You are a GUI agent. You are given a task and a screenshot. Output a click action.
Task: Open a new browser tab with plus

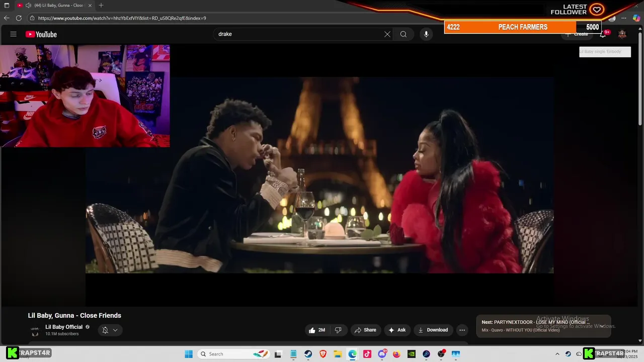[101, 5]
